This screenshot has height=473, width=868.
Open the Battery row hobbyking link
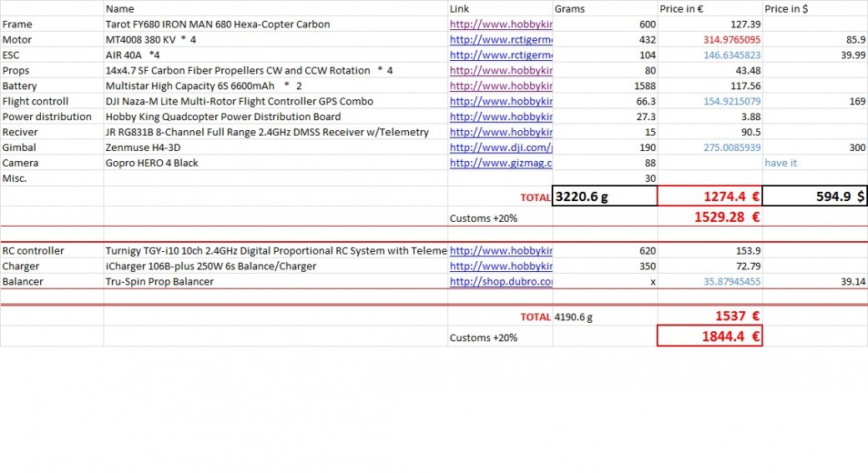tap(501, 86)
